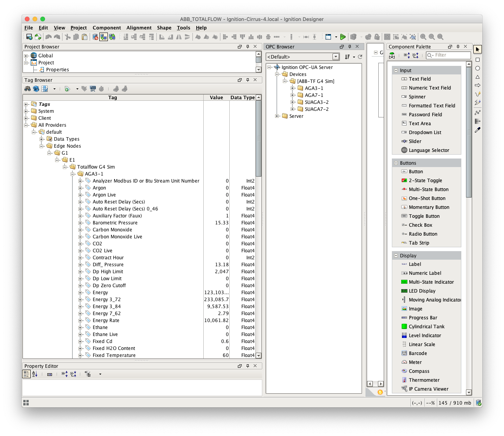Open the Help menu
The image size is (504, 436).
[201, 28]
